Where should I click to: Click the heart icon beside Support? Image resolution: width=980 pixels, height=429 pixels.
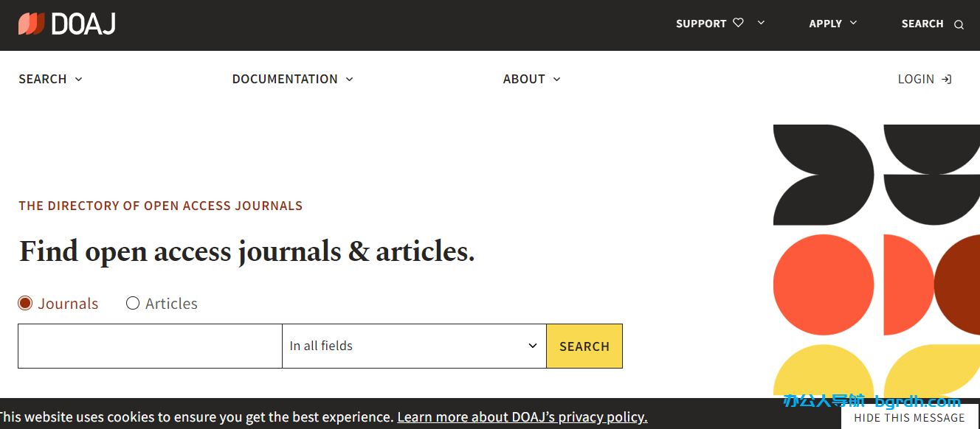pos(738,23)
